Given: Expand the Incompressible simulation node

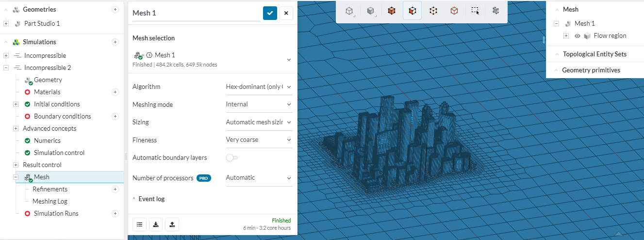Looking at the screenshot, I should (x=6, y=55).
